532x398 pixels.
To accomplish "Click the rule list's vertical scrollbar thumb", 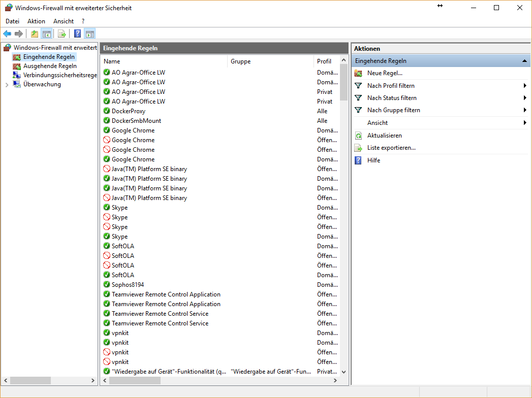I will click(x=343, y=82).
